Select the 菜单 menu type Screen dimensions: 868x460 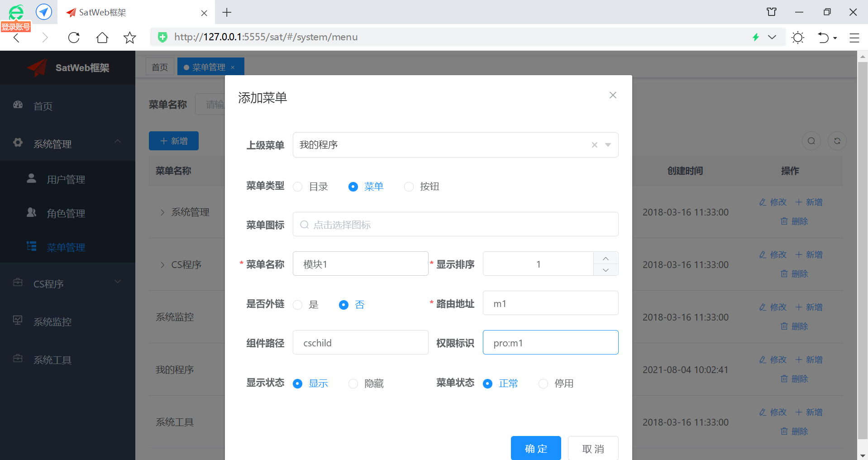pyautogui.click(x=366, y=187)
